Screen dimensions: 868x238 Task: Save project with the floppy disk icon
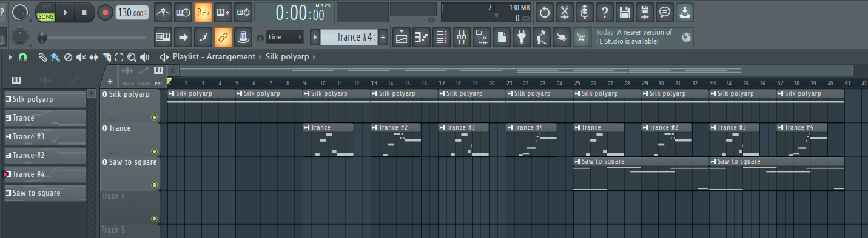624,12
